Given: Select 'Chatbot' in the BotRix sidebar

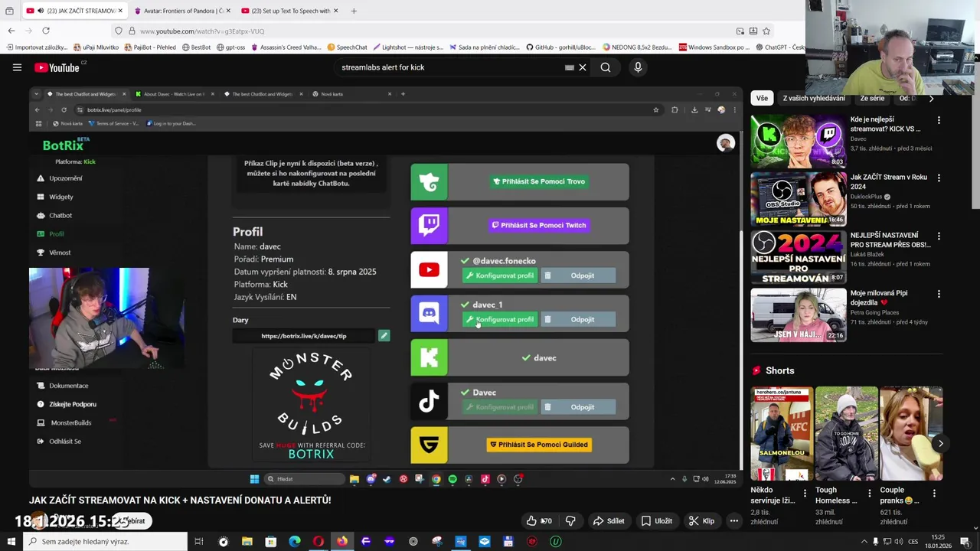Looking at the screenshot, I should [60, 215].
